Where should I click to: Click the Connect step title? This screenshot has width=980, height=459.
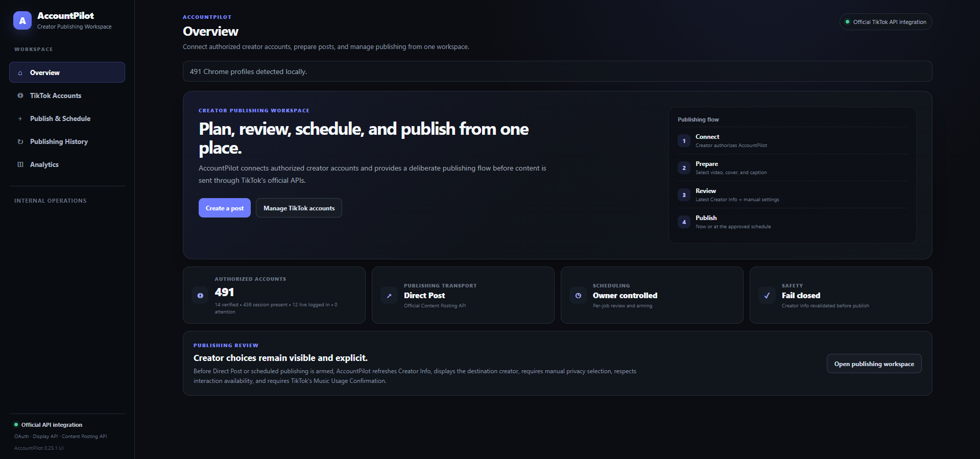coord(707,137)
